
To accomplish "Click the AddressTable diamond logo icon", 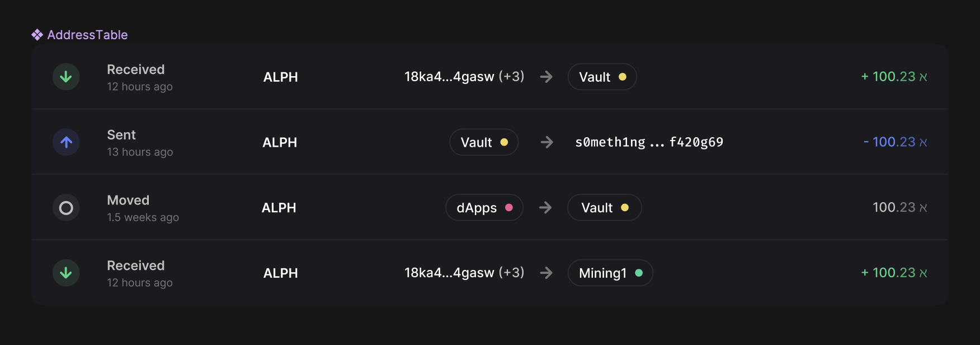I will (x=37, y=34).
